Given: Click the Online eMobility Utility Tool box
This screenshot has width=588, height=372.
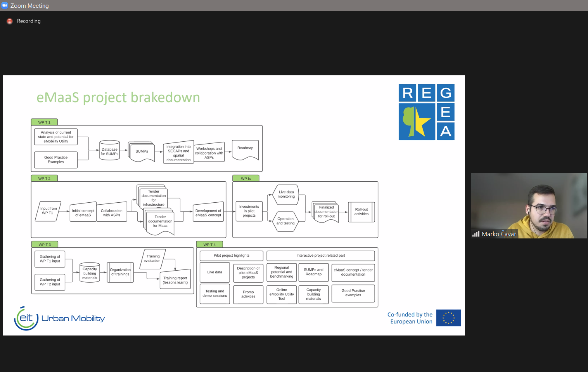Looking at the screenshot, I should tap(282, 294).
